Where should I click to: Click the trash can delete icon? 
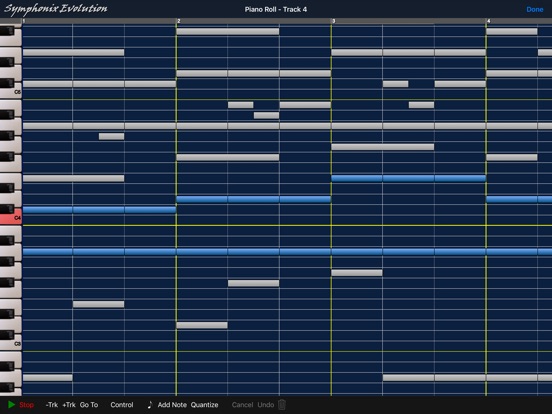[x=282, y=405]
